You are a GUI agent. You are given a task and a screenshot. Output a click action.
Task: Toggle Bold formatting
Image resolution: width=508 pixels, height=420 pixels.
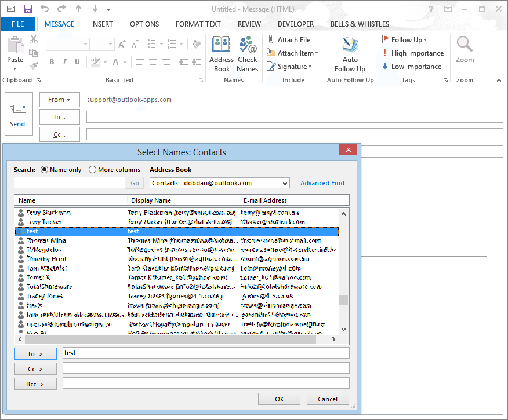coord(52,62)
